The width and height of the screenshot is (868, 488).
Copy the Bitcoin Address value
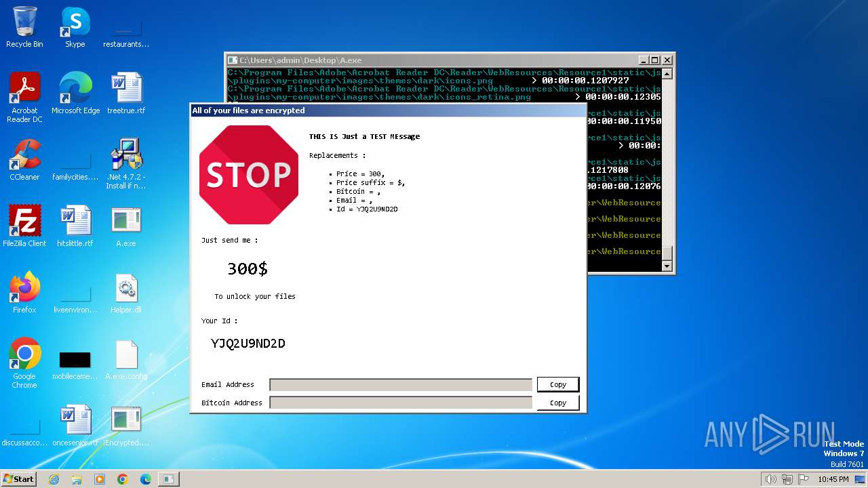click(x=558, y=403)
